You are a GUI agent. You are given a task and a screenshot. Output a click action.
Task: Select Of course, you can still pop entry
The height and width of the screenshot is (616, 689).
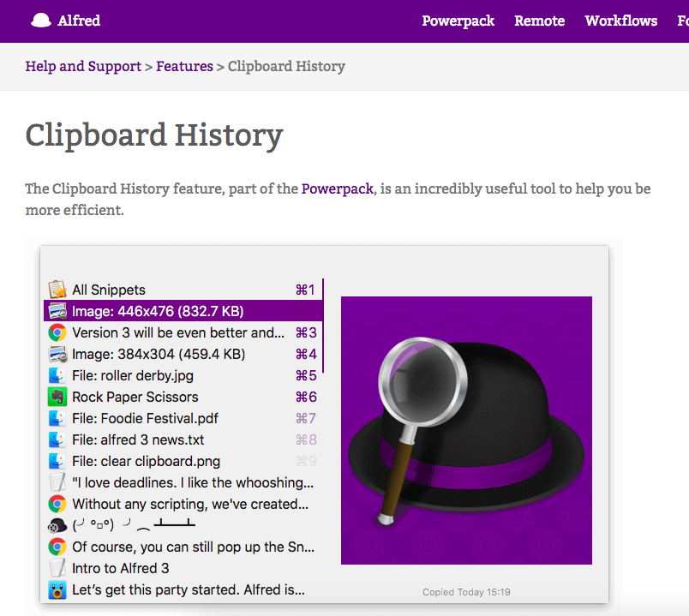194,547
